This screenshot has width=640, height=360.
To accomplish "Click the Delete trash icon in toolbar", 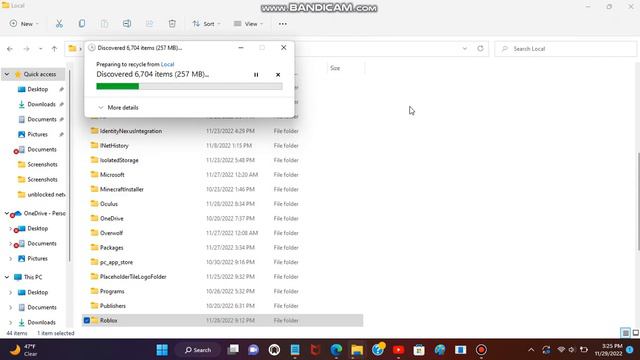I will 172,24.
